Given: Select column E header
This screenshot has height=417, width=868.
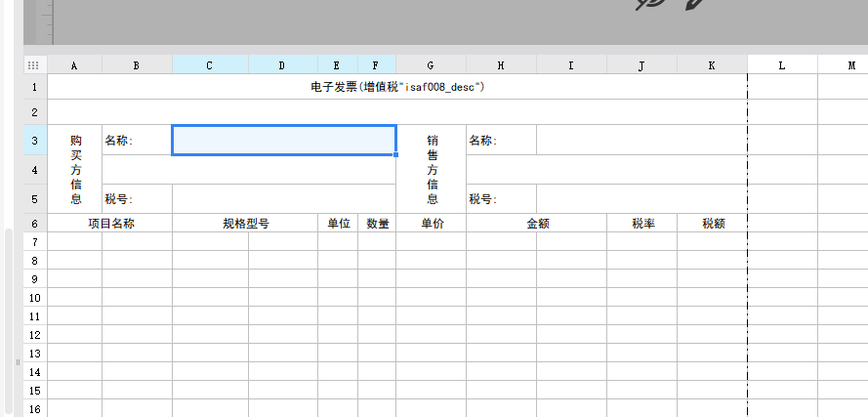Looking at the screenshot, I should 337,65.
